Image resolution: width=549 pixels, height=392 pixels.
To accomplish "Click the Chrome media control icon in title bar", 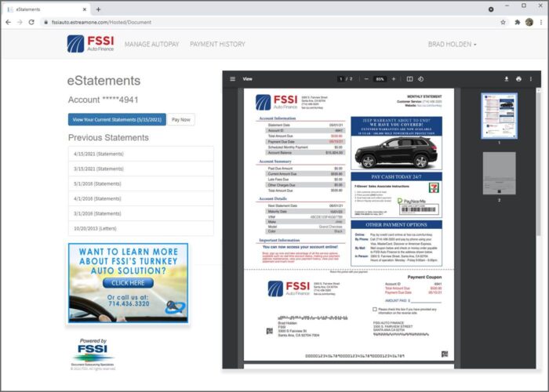I will point(491,9).
